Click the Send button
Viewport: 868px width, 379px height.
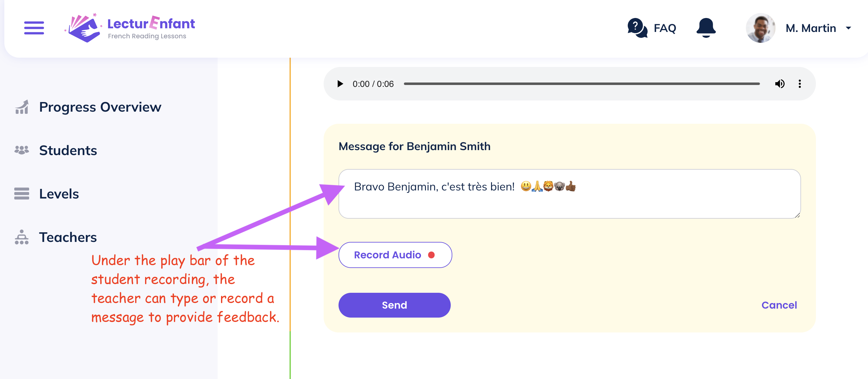tap(395, 305)
